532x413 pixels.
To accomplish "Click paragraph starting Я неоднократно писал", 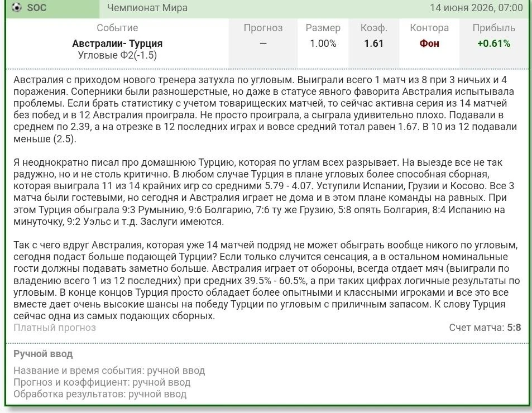I will (x=264, y=192).
